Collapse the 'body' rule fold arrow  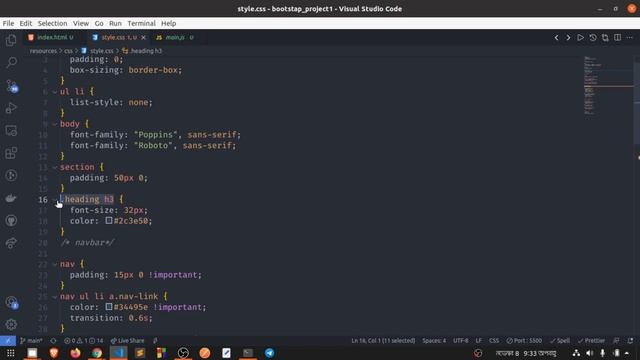pos(55,124)
